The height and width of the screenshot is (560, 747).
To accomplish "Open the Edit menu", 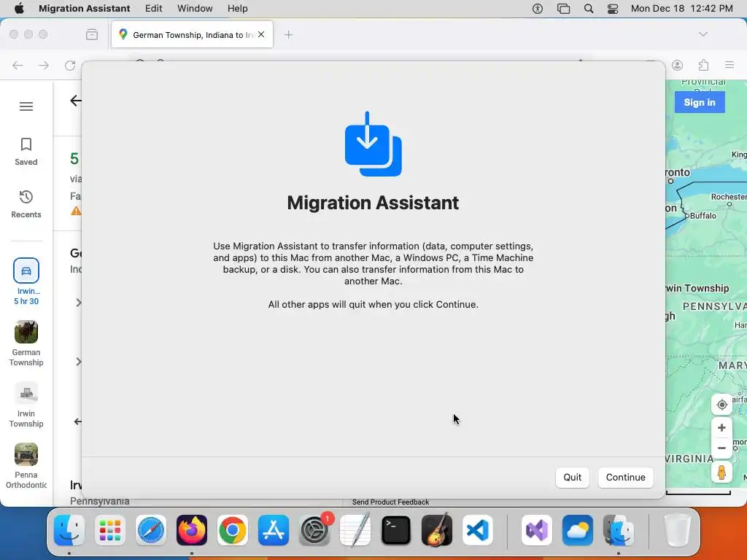I will coord(153,9).
